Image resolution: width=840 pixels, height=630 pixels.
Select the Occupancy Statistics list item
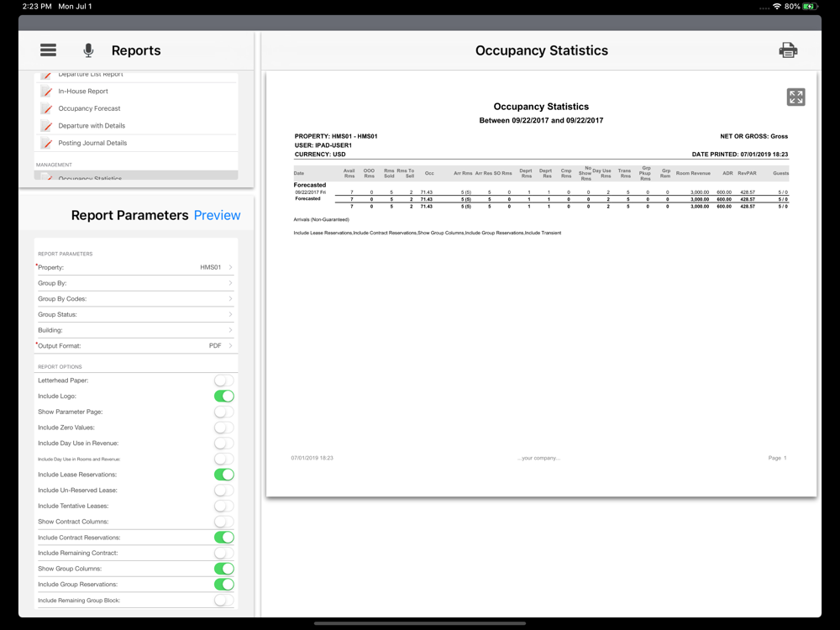[x=136, y=176]
